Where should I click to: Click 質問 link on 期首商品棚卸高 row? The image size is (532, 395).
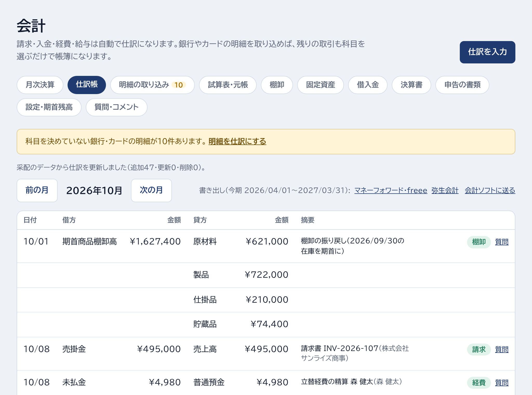pos(502,242)
